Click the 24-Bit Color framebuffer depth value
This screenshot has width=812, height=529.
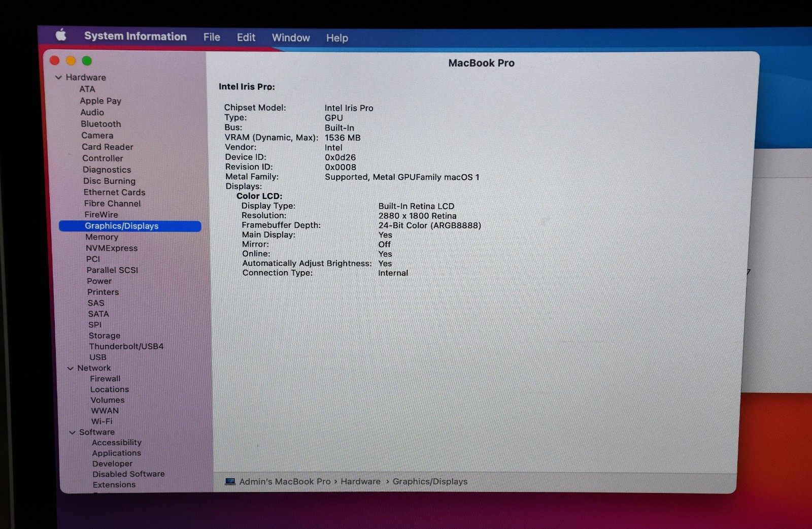pyautogui.click(x=429, y=225)
